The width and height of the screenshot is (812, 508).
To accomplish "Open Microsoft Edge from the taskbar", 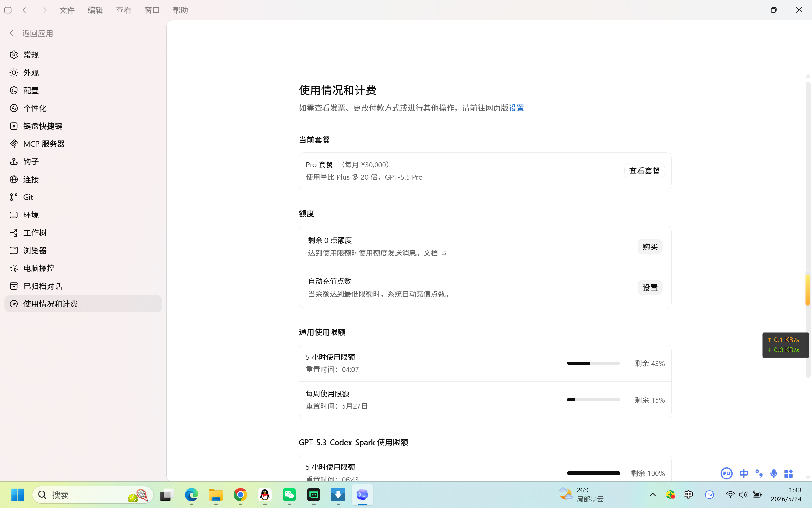I will tap(192, 495).
